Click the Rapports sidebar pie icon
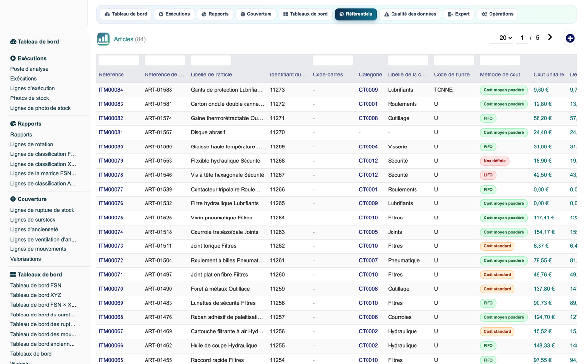This screenshot has width=588, height=364. 13,124
